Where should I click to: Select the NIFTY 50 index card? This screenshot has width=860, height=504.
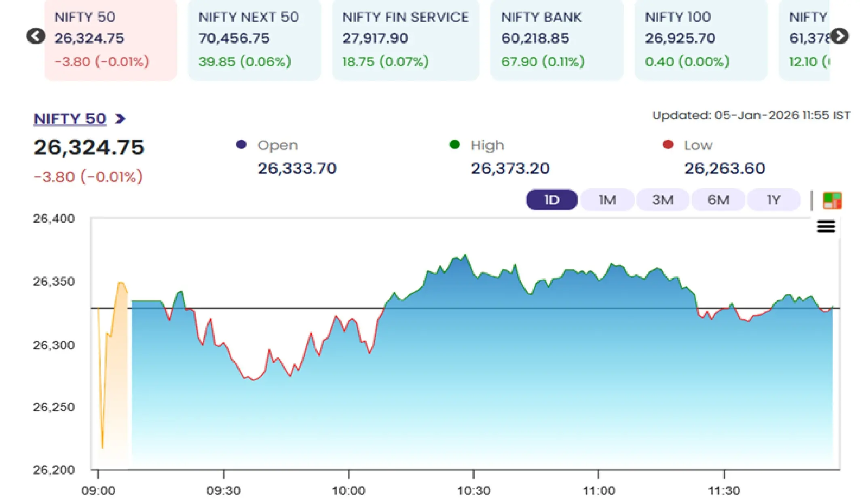[110, 39]
